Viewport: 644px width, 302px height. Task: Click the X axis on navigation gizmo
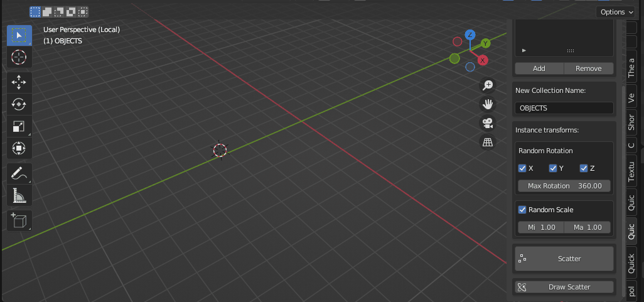(x=483, y=60)
